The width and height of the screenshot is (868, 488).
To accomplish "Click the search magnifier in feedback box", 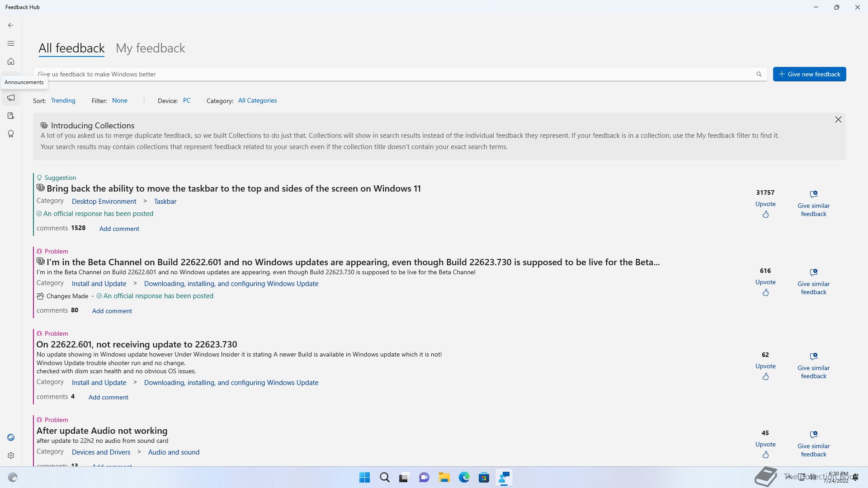I will click(x=759, y=74).
